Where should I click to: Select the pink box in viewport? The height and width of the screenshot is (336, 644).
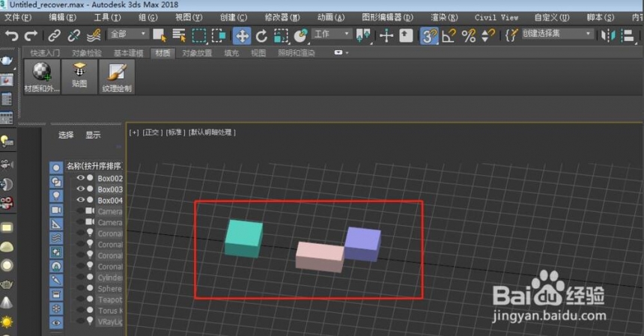320,257
